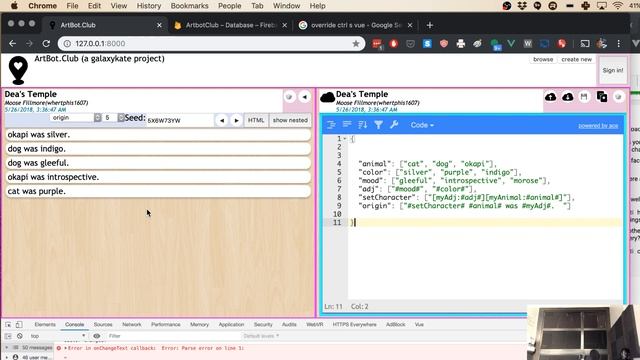Click the Sign in! button
The image size is (640, 360).
613,70
